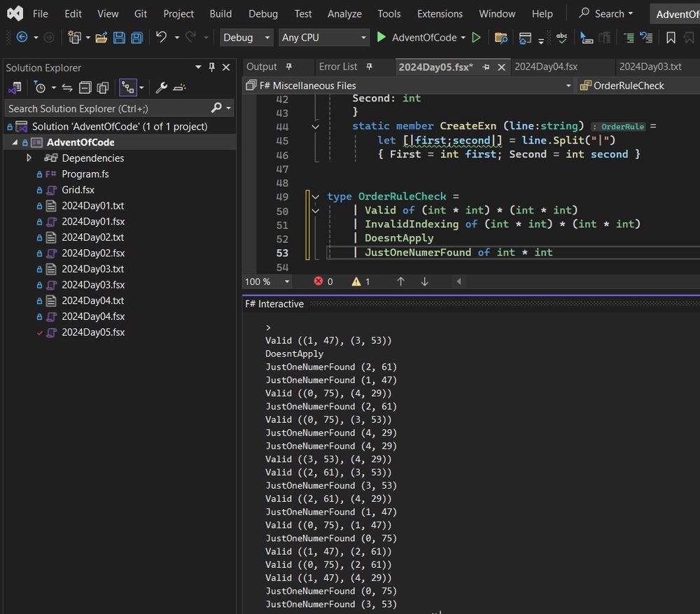Go to previous issue up arrow
The image size is (700, 614).
pyautogui.click(x=401, y=281)
